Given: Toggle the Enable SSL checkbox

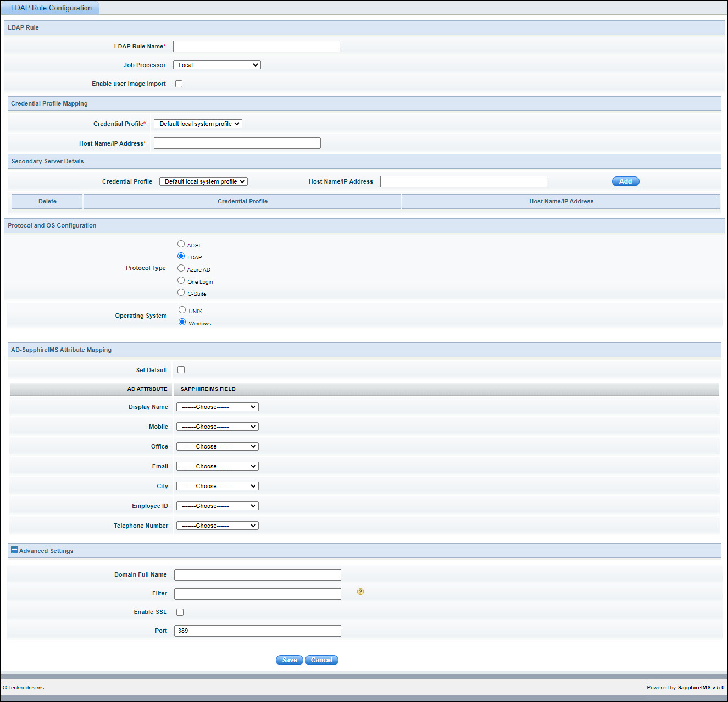Looking at the screenshot, I should point(180,612).
